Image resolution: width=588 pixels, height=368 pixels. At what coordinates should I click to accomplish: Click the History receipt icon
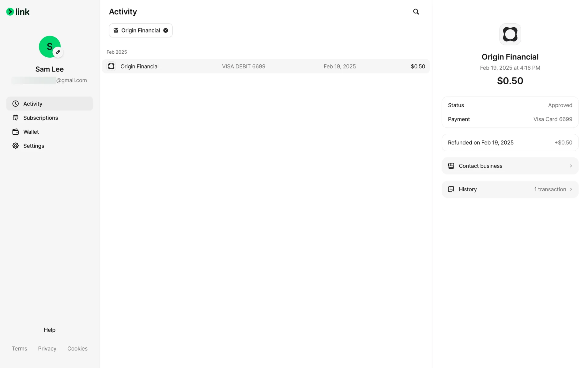pos(451,189)
